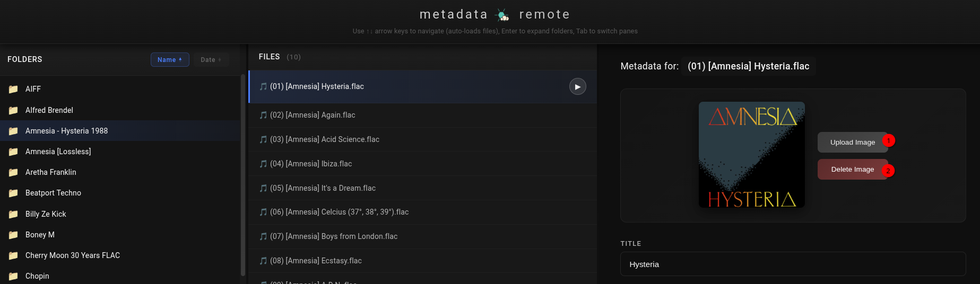Click the music note icon for Hysteria.flac
Image resolution: width=980 pixels, height=284 pixels.
pyautogui.click(x=263, y=86)
